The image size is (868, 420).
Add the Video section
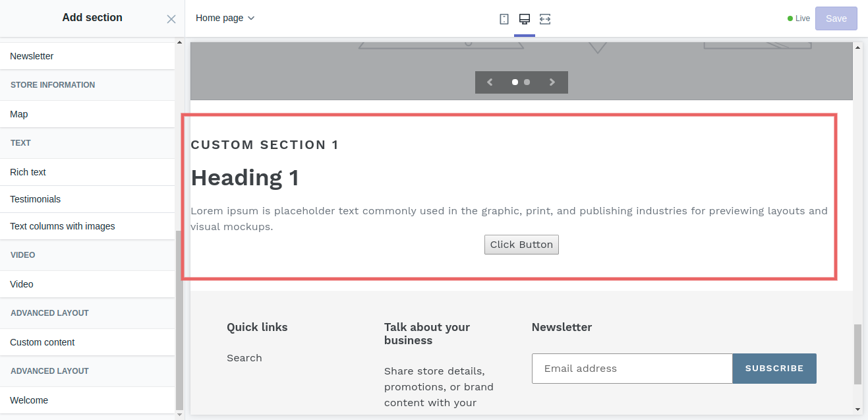pyautogui.click(x=87, y=284)
